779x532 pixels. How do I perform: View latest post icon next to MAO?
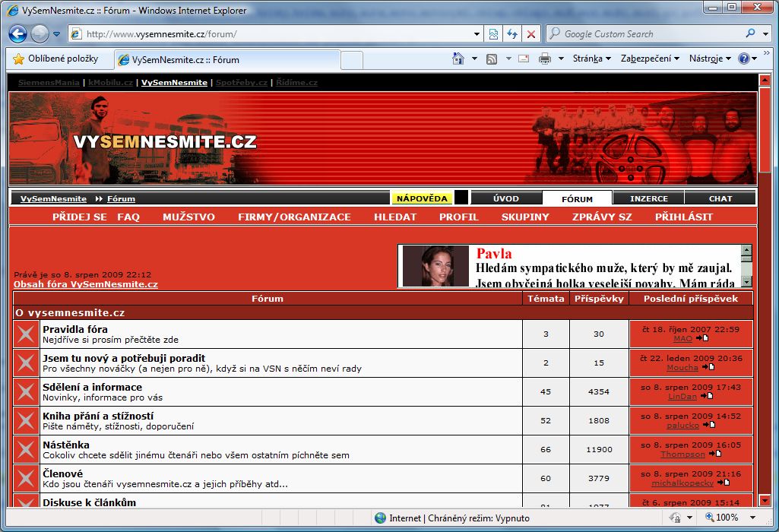[x=702, y=338]
